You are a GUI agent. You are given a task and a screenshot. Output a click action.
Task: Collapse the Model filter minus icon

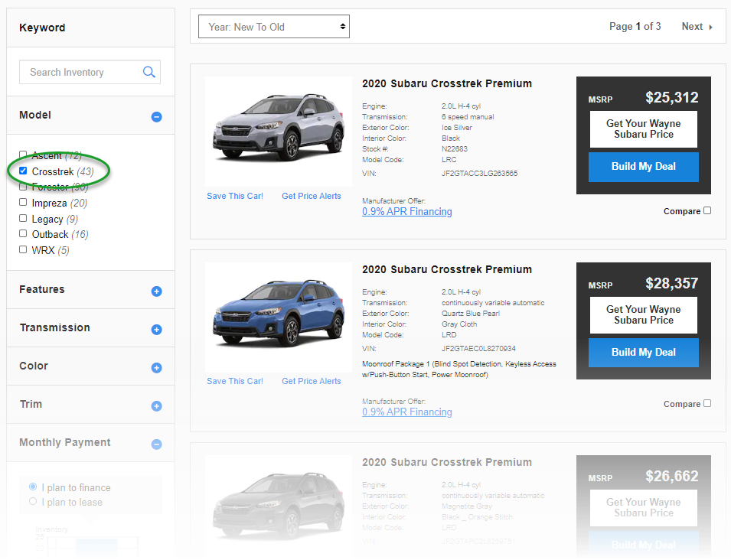(157, 117)
